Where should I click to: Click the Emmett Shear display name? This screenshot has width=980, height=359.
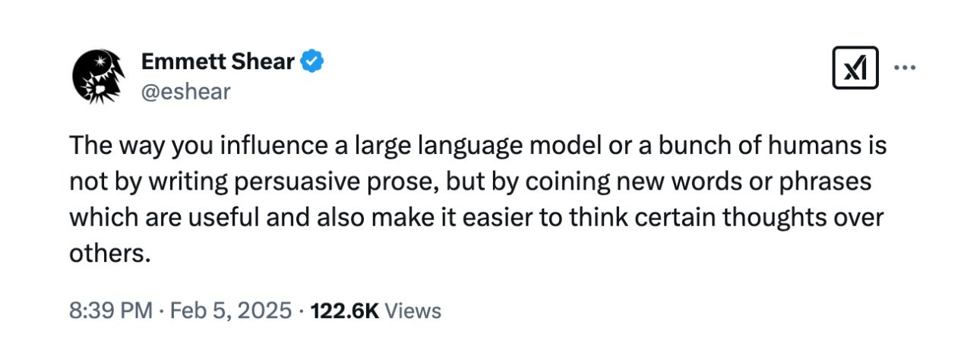219,61
